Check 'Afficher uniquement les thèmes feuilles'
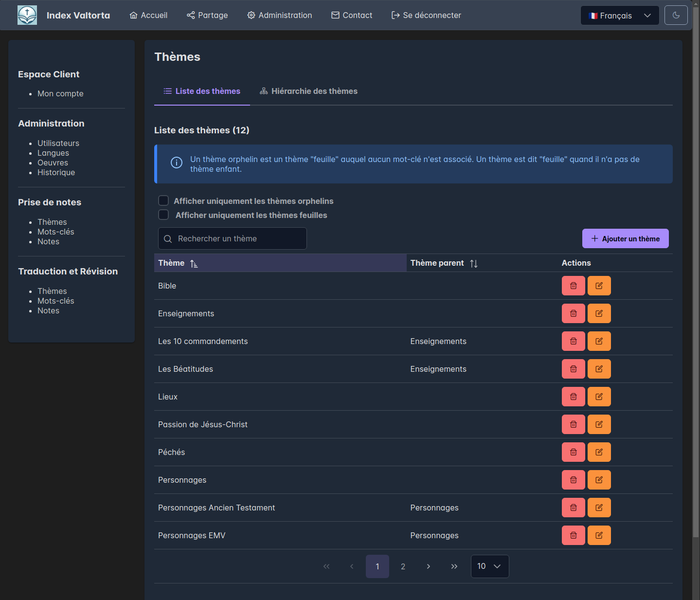Image resolution: width=700 pixels, height=600 pixels. [x=163, y=215]
